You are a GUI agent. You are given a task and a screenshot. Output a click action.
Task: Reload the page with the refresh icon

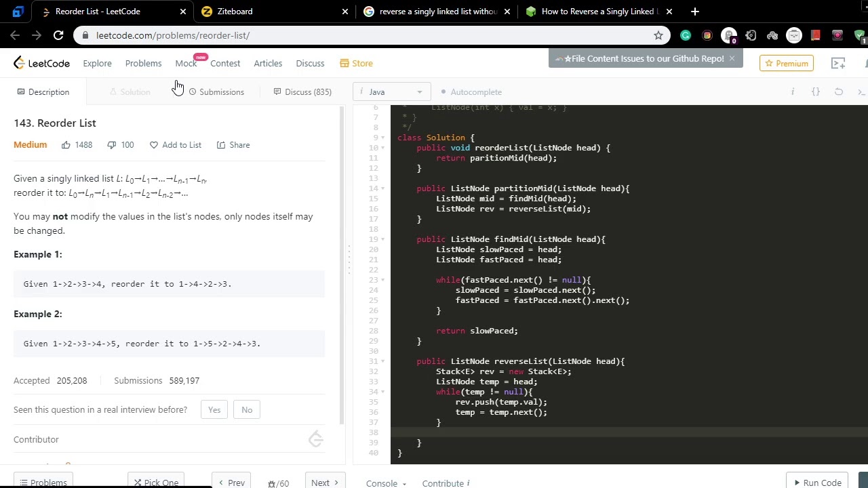point(58,35)
